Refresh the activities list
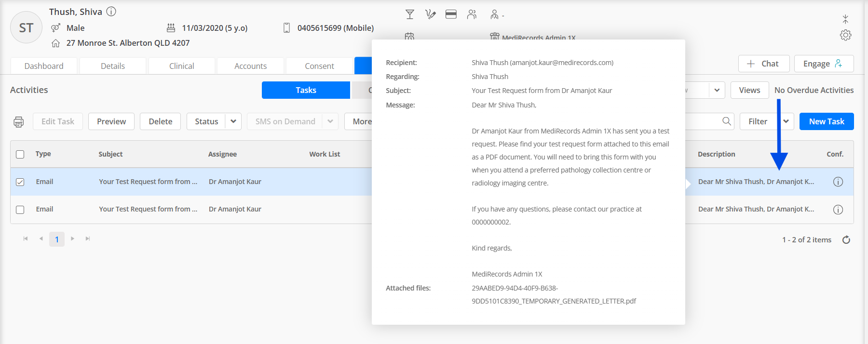Viewport: 868px width, 344px height. pyautogui.click(x=846, y=240)
